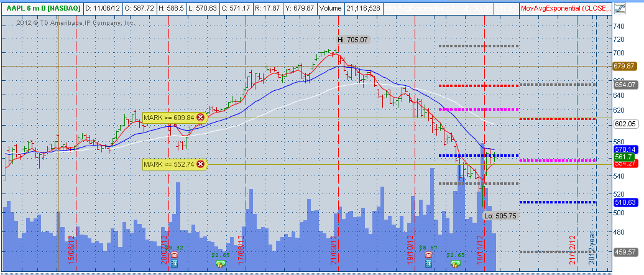The image size is (644, 275).
Task: Click the 602.05 price axis label
Action: tap(624, 123)
